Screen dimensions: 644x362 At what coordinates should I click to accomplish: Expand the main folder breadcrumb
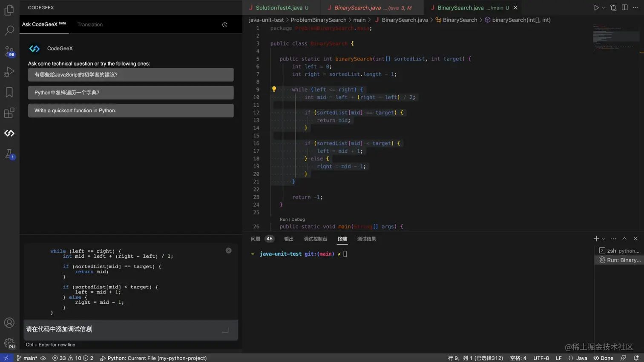[x=359, y=20]
